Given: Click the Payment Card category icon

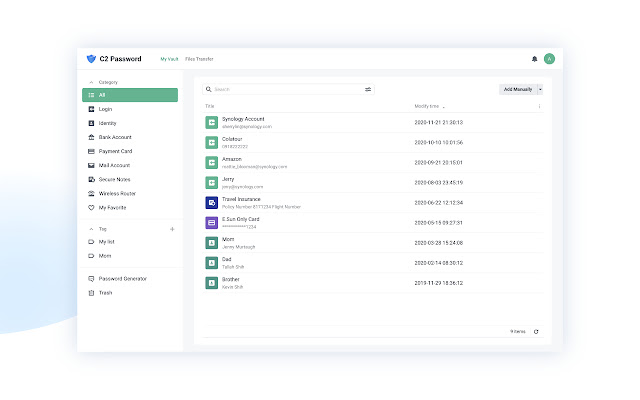Looking at the screenshot, I should tap(91, 151).
